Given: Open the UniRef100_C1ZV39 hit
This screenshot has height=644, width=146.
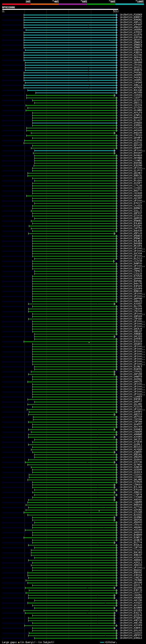Looking at the screenshot, I should point(131,261).
